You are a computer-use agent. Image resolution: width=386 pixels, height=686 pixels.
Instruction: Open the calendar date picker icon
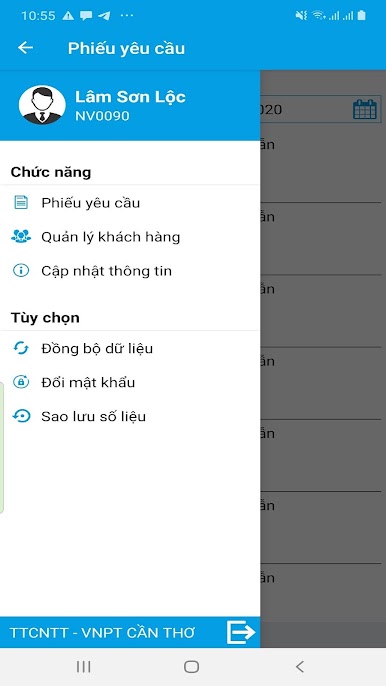pos(365,109)
